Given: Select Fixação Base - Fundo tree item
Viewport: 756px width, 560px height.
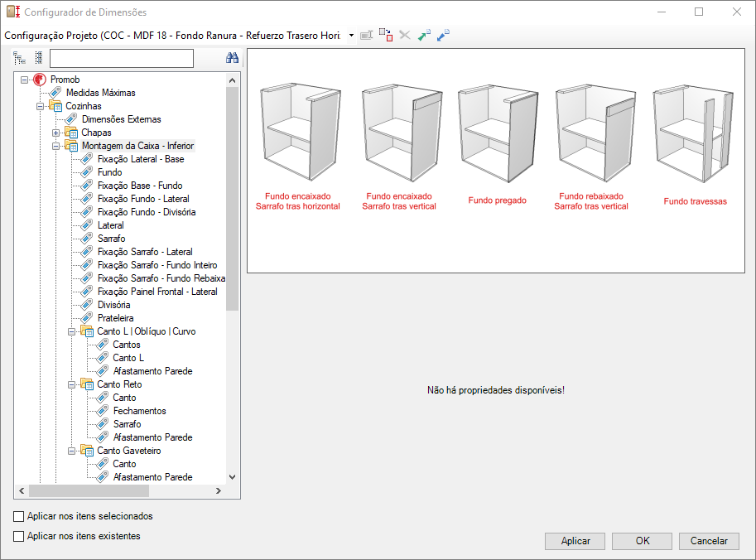Looking at the screenshot, I should (x=140, y=186).
